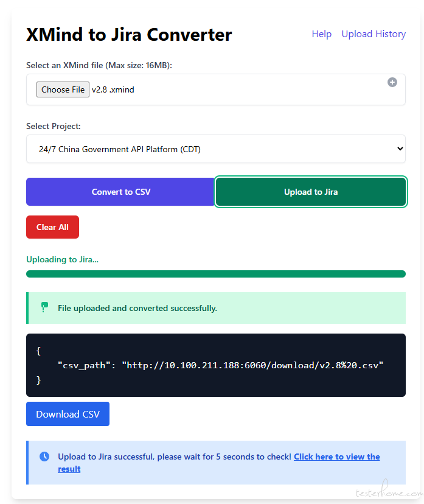Click the csv_path URL in code block
Screen dimensions: 424x504
pyautogui.click(x=252, y=365)
